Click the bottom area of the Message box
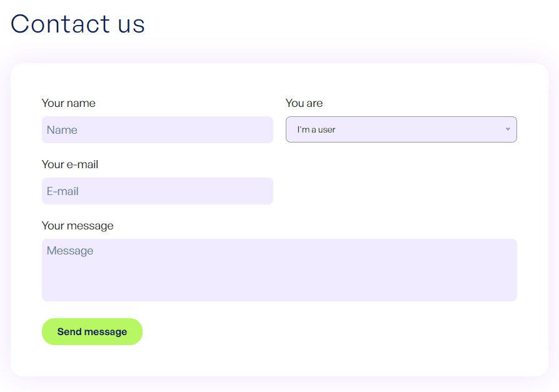 click(x=279, y=293)
